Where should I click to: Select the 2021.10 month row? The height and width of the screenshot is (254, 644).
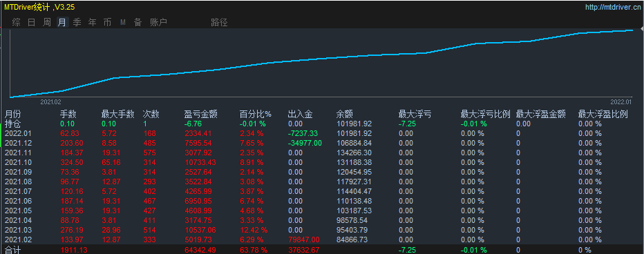(322, 162)
